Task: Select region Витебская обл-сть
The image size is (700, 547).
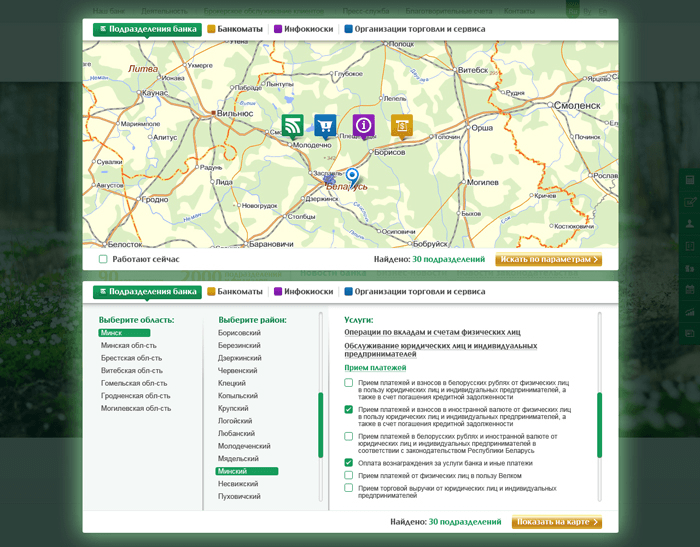Action: (x=132, y=370)
